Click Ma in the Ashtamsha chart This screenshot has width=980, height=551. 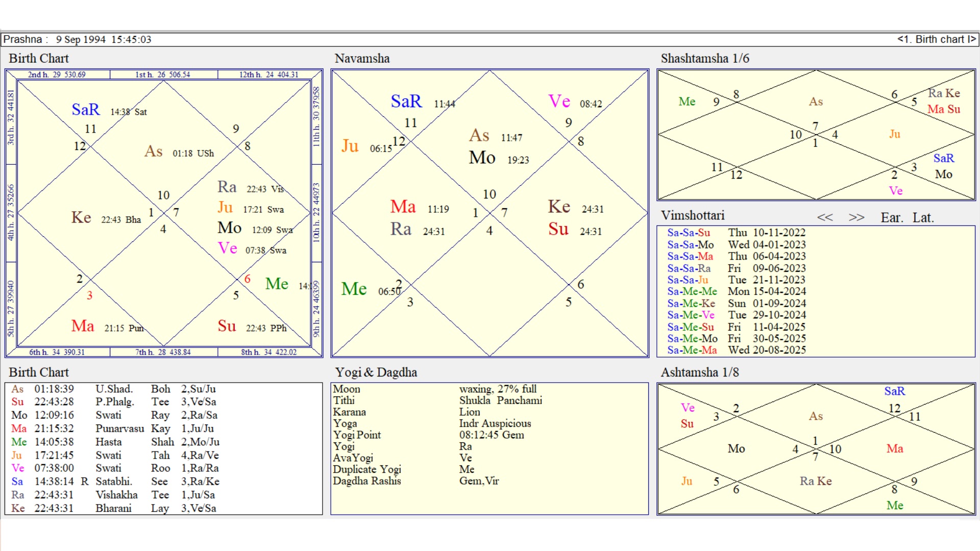895,449
